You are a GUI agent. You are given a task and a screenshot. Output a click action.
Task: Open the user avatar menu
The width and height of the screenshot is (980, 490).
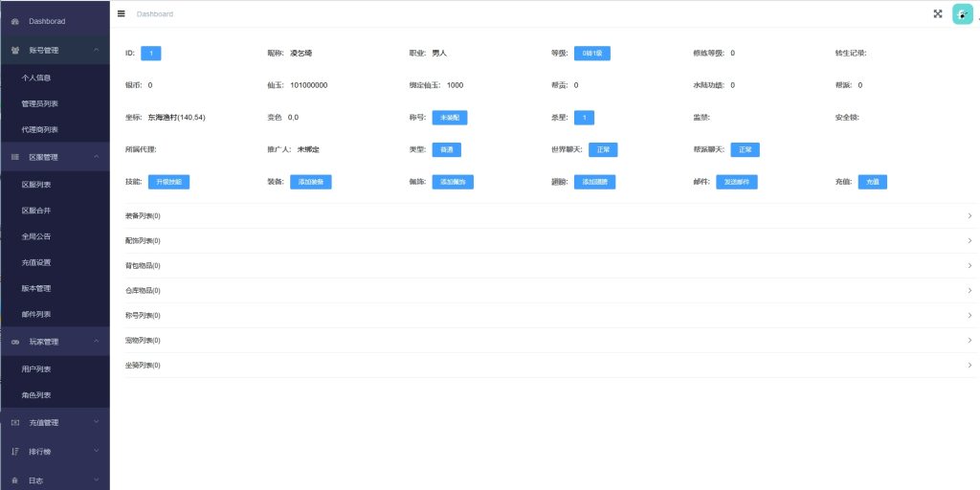(962, 13)
